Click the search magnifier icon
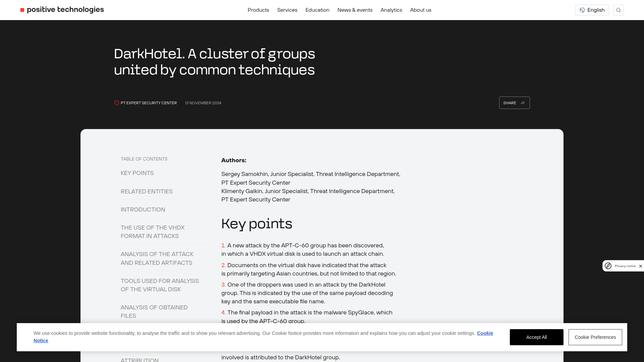The height and width of the screenshot is (362, 644). click(619, 10)
